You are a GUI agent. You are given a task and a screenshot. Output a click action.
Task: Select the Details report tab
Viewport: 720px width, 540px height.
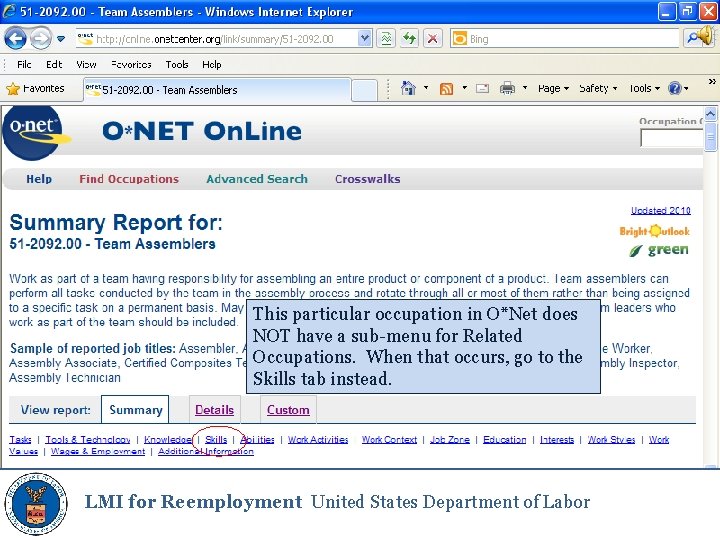pyautogui.click(x=214, y=410)
